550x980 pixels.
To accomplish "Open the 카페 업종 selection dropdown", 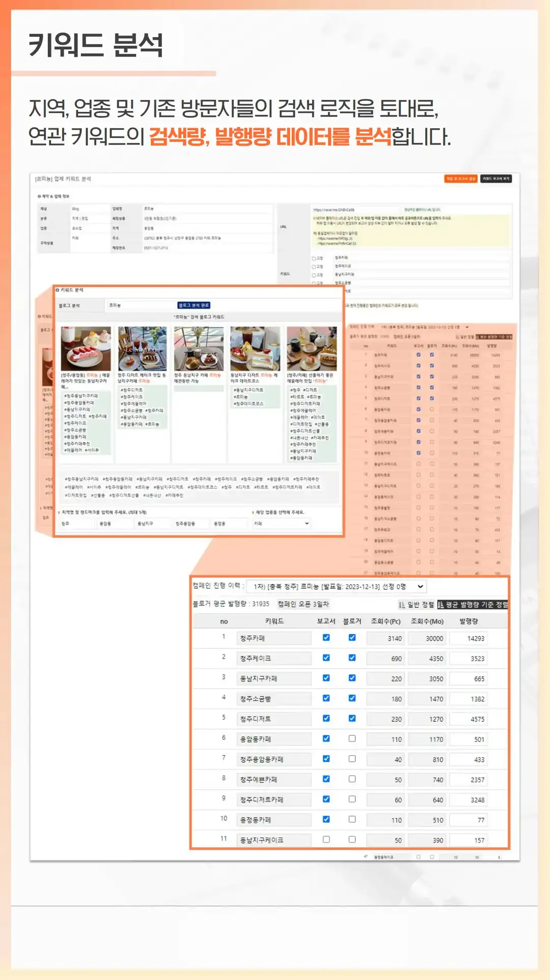I will point(281,523).
